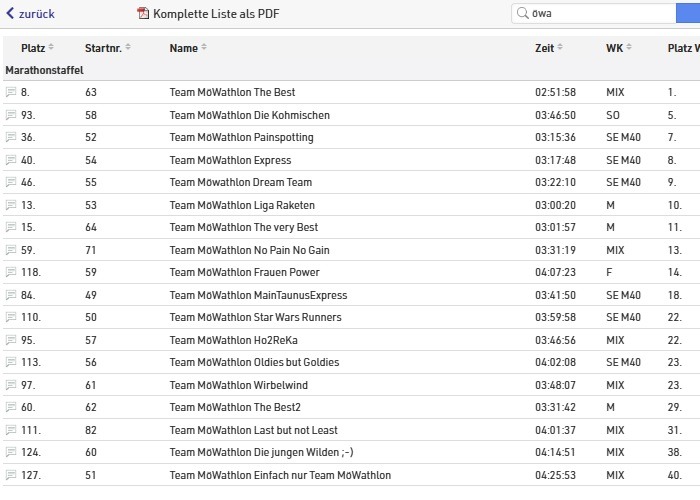The height and width of the screenshot is (500, 700).
Task: Go back with the zurück link
Action: pyautogui.click(x=30, y=14)
